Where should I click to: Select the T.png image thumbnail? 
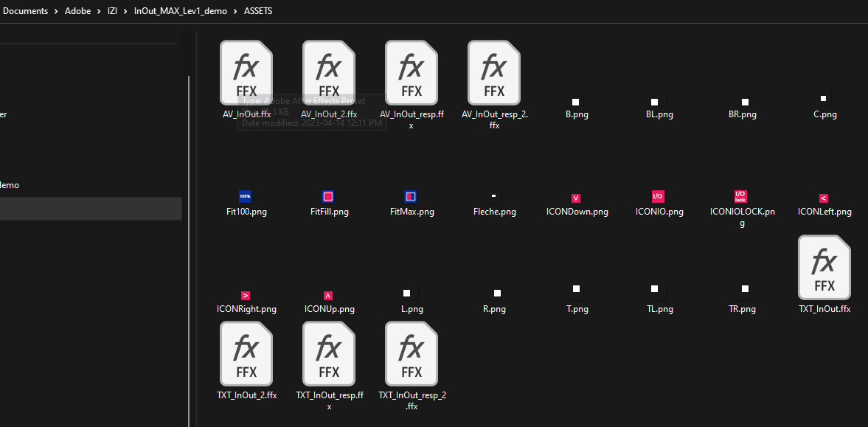pos(577,289)
